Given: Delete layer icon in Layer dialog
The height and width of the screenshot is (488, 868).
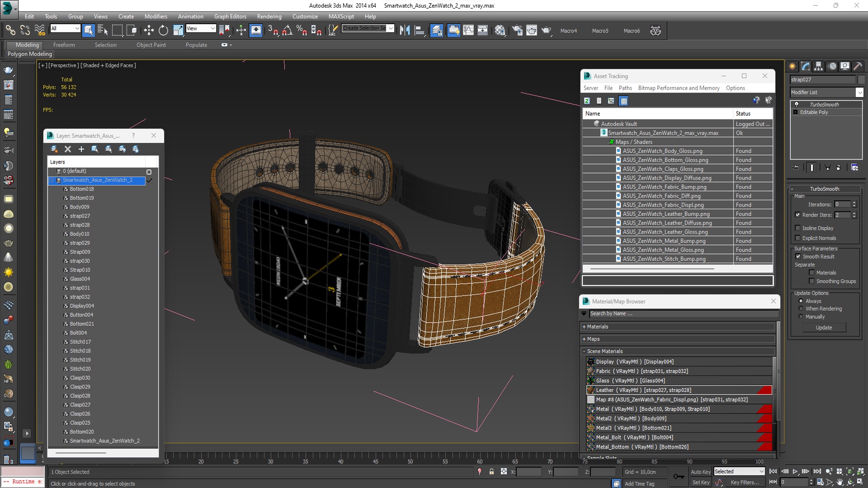Looking at the screenshot, I should pos(68,149).
